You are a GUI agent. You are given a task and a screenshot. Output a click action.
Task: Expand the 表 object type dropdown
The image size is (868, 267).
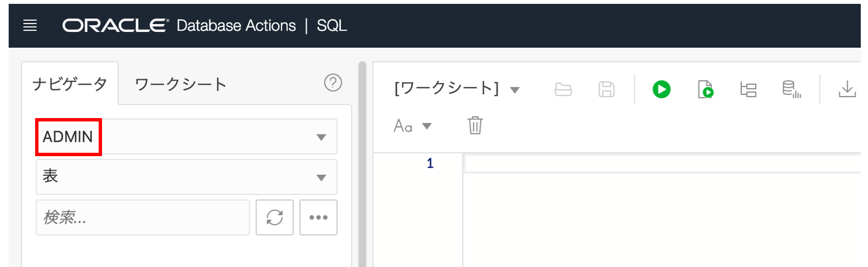click(x=321, y=177)
